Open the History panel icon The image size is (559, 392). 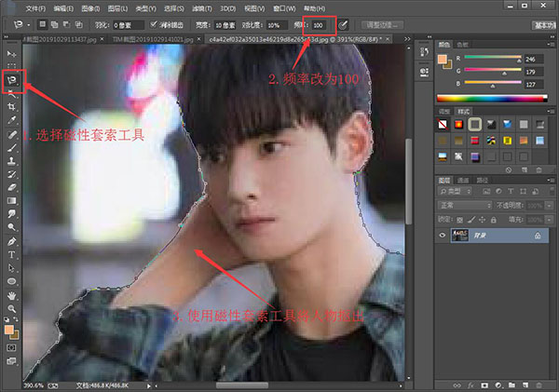point(424,52)
